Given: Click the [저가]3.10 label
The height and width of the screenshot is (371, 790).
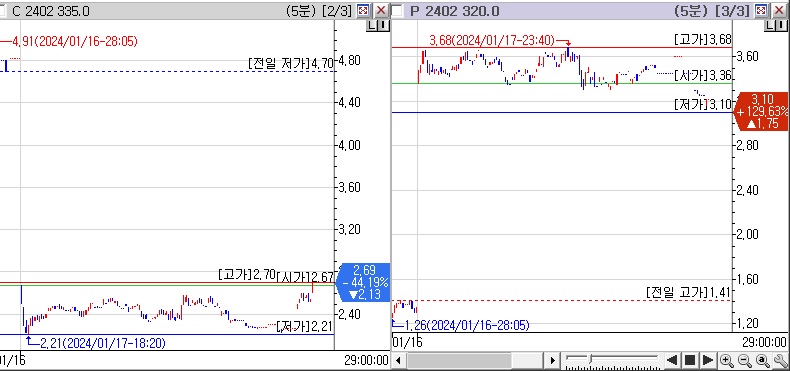Looking at the screenshot, I should pyautogui.click(x=703, y=104).
